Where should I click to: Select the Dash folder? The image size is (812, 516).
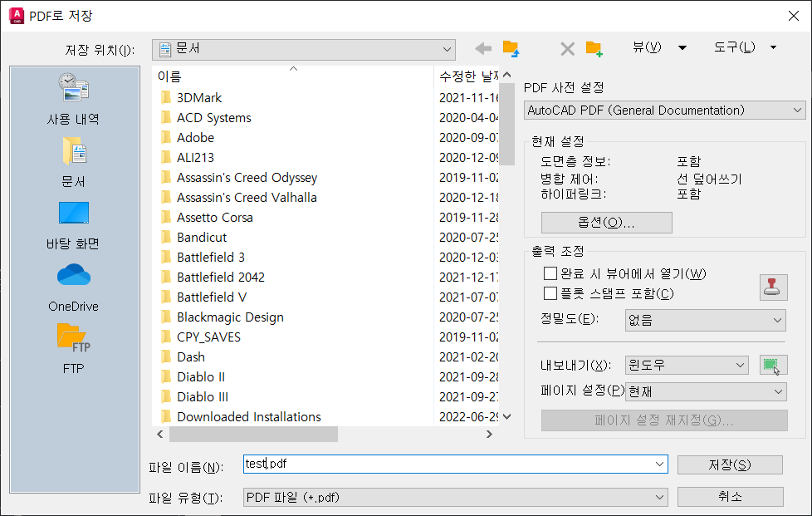(183, 357)
